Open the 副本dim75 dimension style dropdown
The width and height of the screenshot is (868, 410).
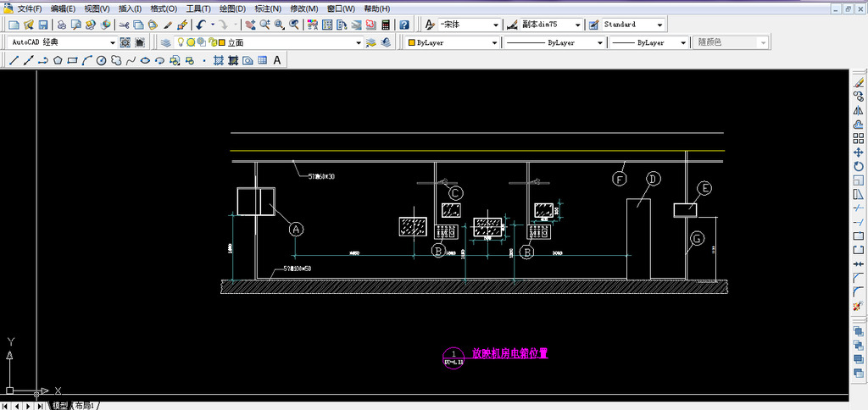(x=578, y=25)
